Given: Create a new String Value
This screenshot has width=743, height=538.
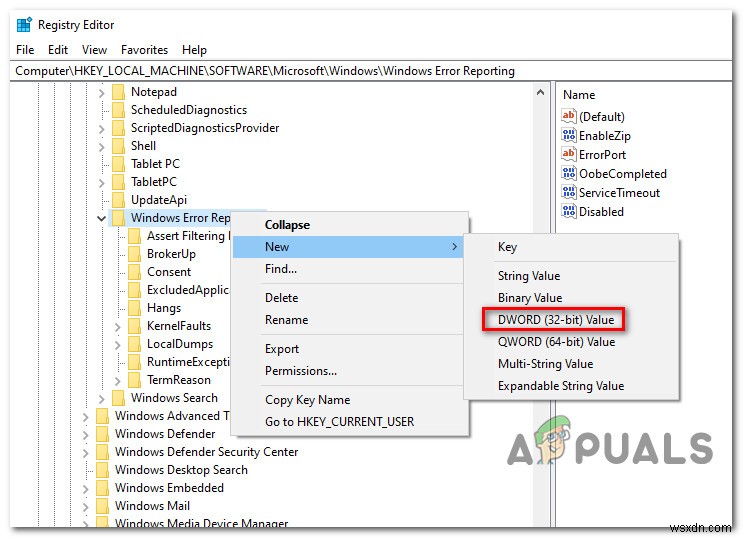Looking at the screenshot, I should pyautogui.click(x=571, y=276).
